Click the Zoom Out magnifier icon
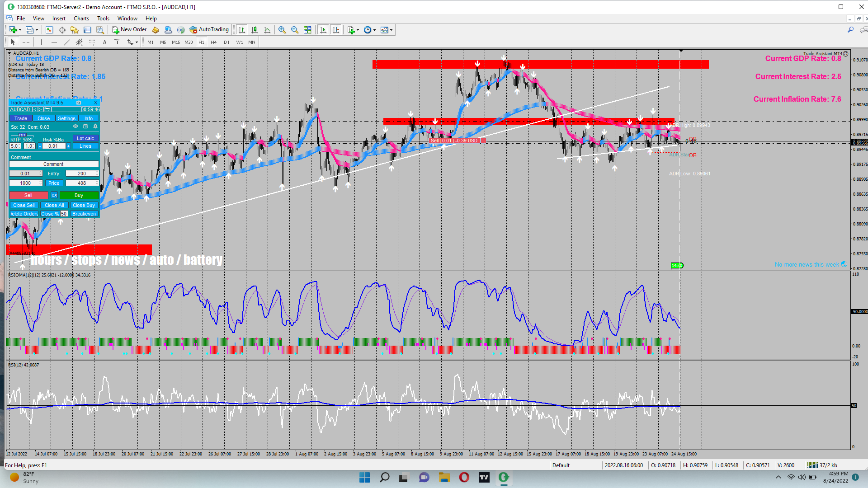 295,30
